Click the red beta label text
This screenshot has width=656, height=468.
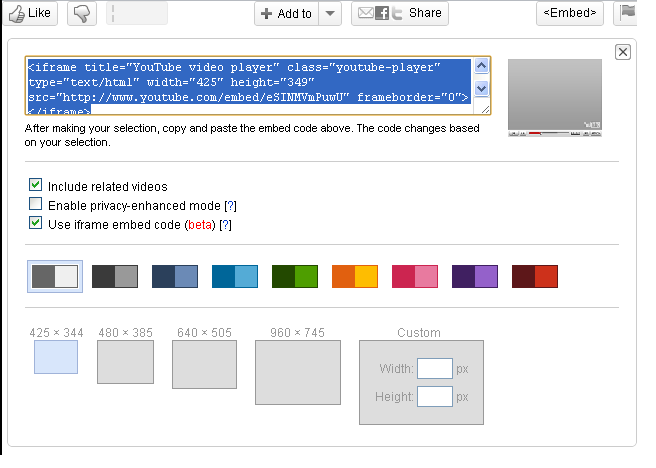(200, 225)
